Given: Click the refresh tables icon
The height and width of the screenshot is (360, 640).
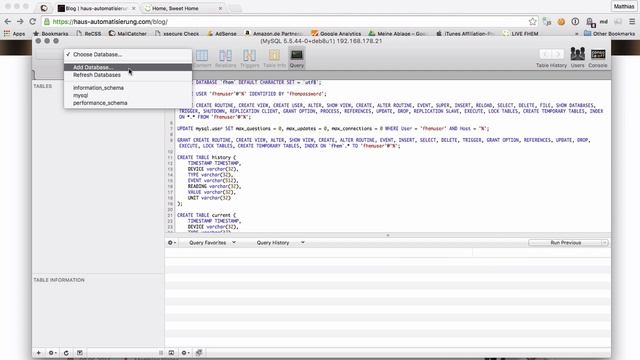Looking at the screenshot, I should 66,353.
